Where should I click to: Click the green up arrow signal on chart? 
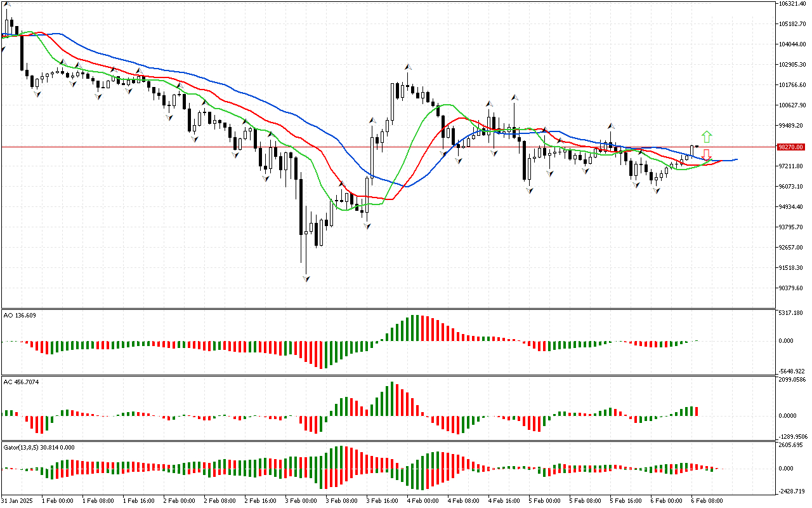707,137
